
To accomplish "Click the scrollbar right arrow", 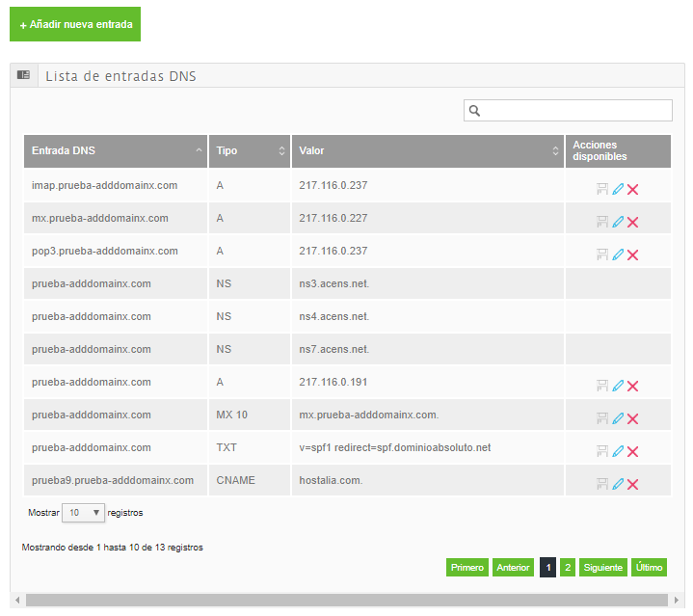I will 677,600.
